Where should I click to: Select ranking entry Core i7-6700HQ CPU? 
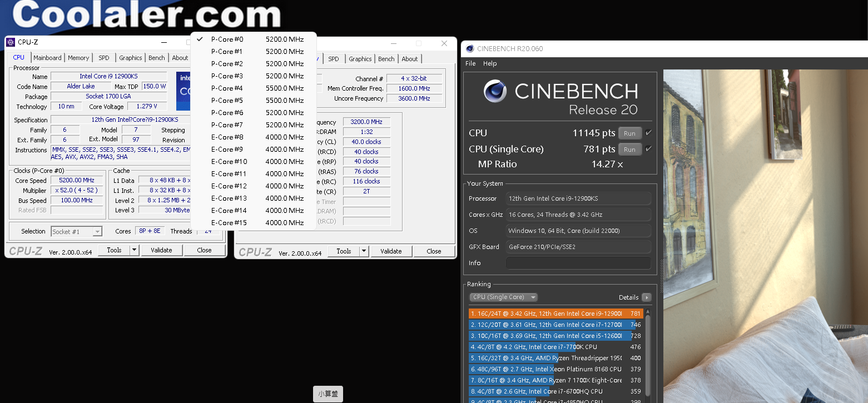coord(556,391)
